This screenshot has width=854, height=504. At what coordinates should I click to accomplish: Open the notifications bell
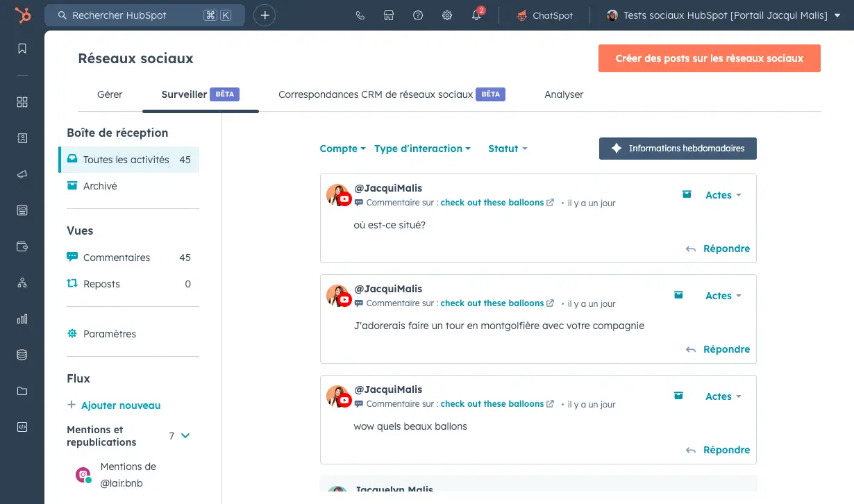pos(476,15)
